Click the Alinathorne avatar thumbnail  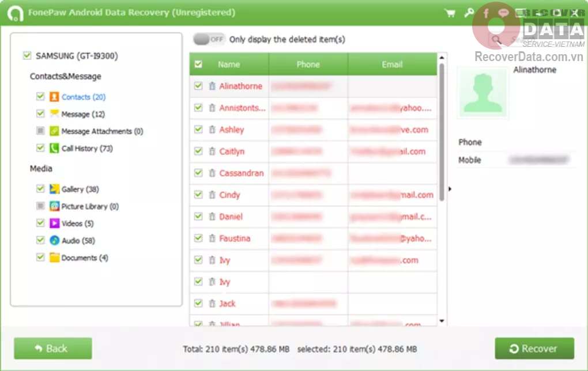coord(483,93)
